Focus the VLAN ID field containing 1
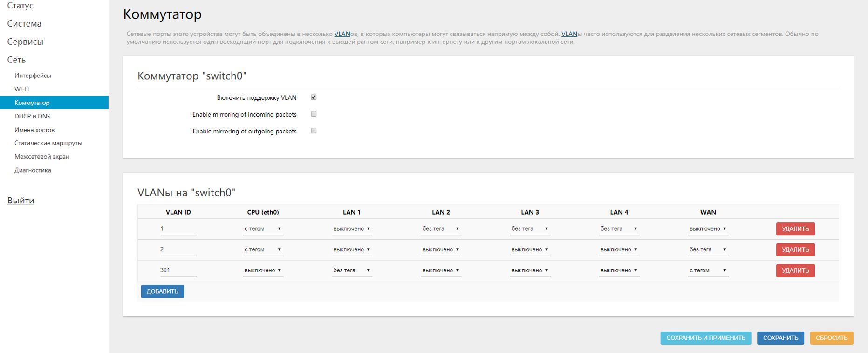Viewport: 868px width, 353px height. tap(178, 229)
